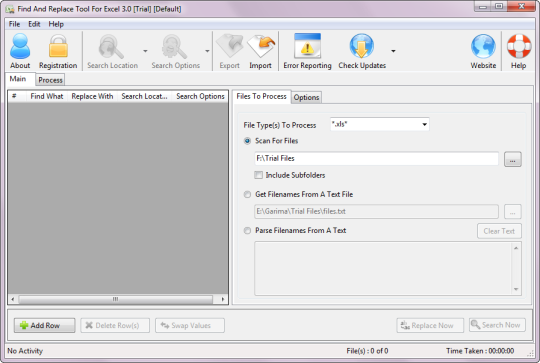Click the No Activity status text
The width and height of the screenshot is (540, 363).
[25, 351]
